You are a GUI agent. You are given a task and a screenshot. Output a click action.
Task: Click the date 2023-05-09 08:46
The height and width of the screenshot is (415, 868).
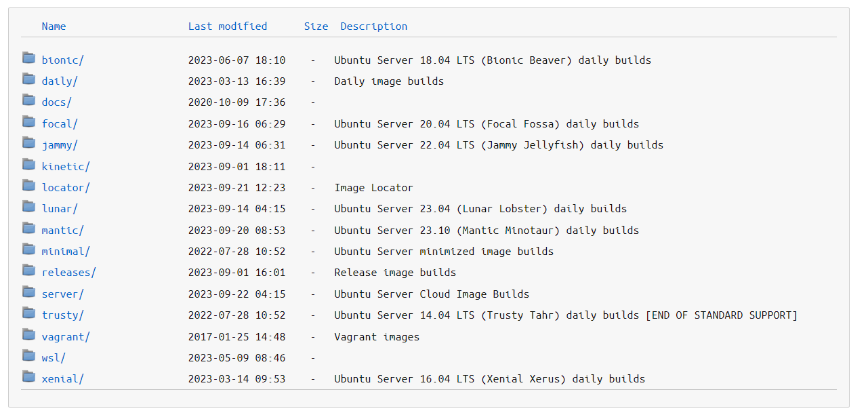(x=237, y=358)
